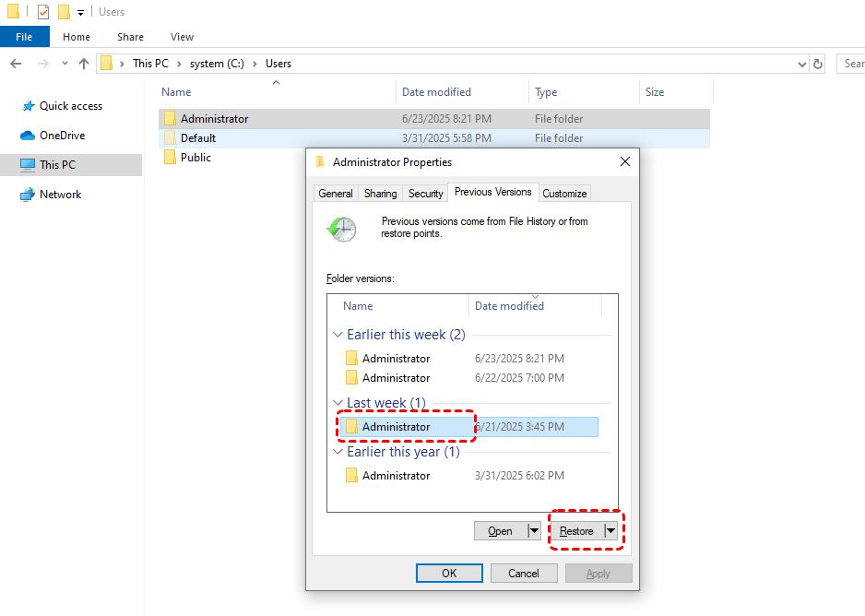Open the Customize Quick Access Toolbar arrow

[80, 13]
